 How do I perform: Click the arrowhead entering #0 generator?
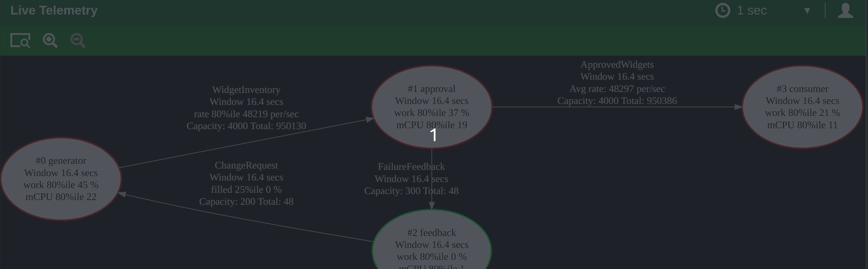point(122,194)
